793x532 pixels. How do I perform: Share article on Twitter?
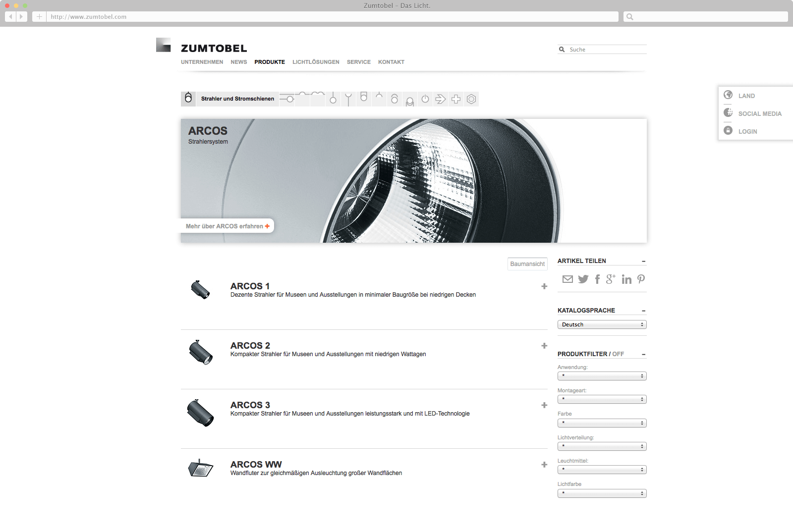(583, 279)
